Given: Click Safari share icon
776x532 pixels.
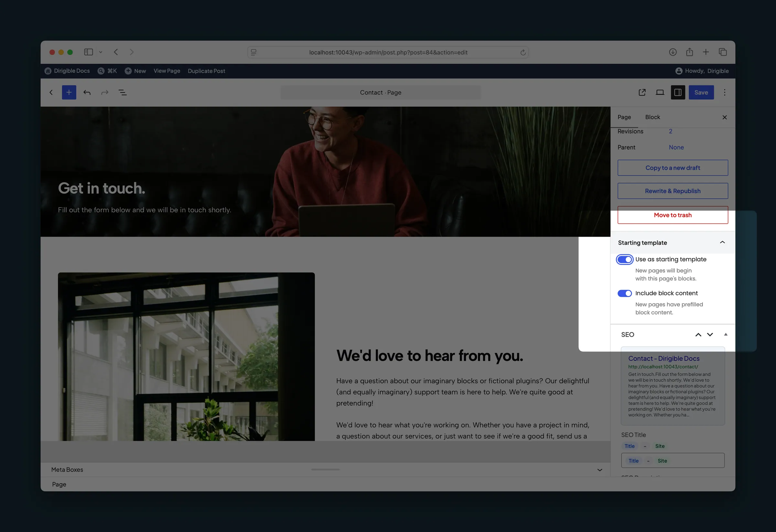Looking at the screenshot, I should pyautogui.click(x=690, y=52).
